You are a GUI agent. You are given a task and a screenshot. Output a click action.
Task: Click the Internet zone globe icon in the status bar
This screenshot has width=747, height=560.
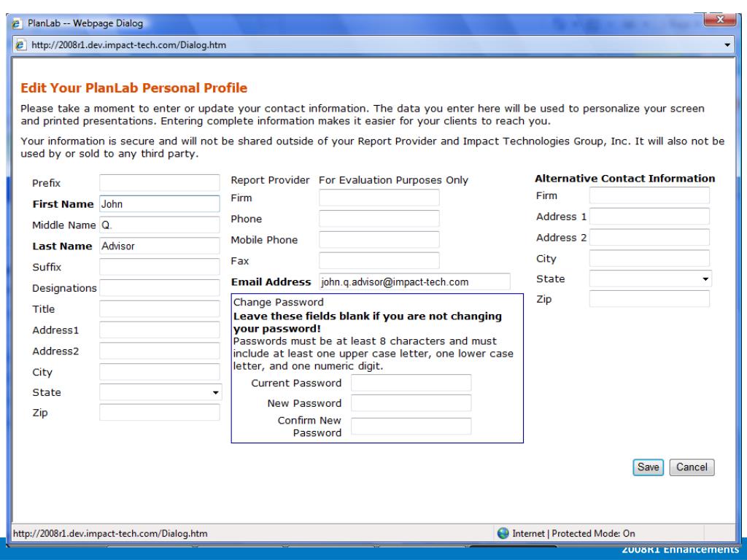pyautogui.click(x=503, y=533)
